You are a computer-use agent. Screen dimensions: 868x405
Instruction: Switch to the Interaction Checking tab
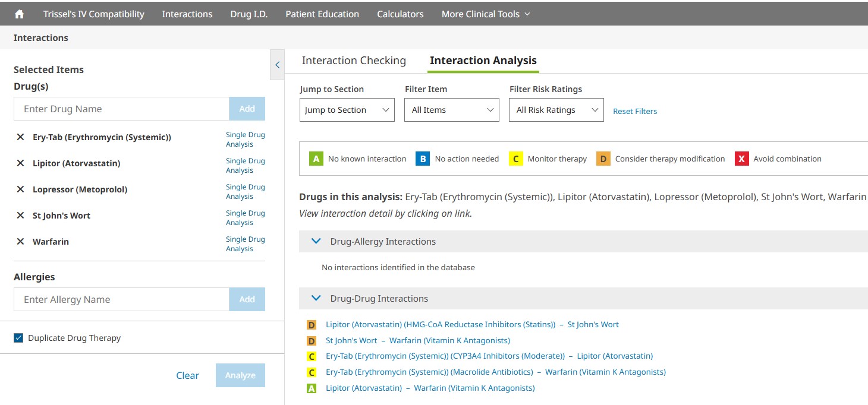354,61
